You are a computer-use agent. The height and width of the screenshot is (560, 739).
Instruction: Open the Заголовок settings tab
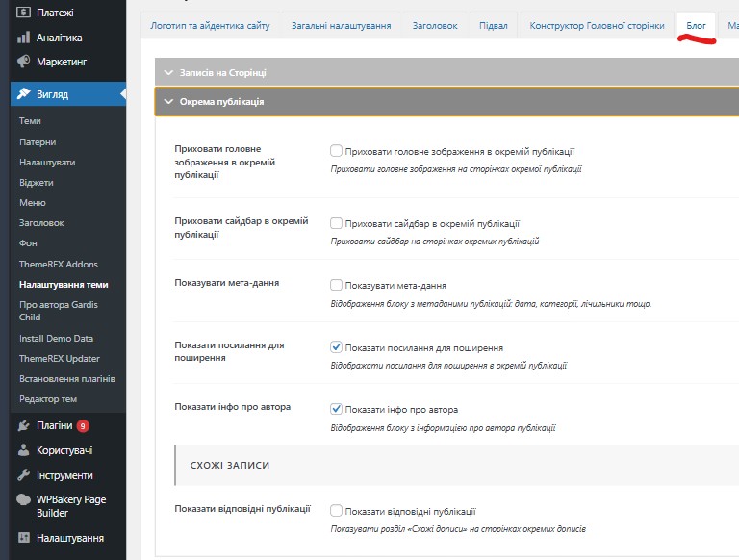(435, 25)
